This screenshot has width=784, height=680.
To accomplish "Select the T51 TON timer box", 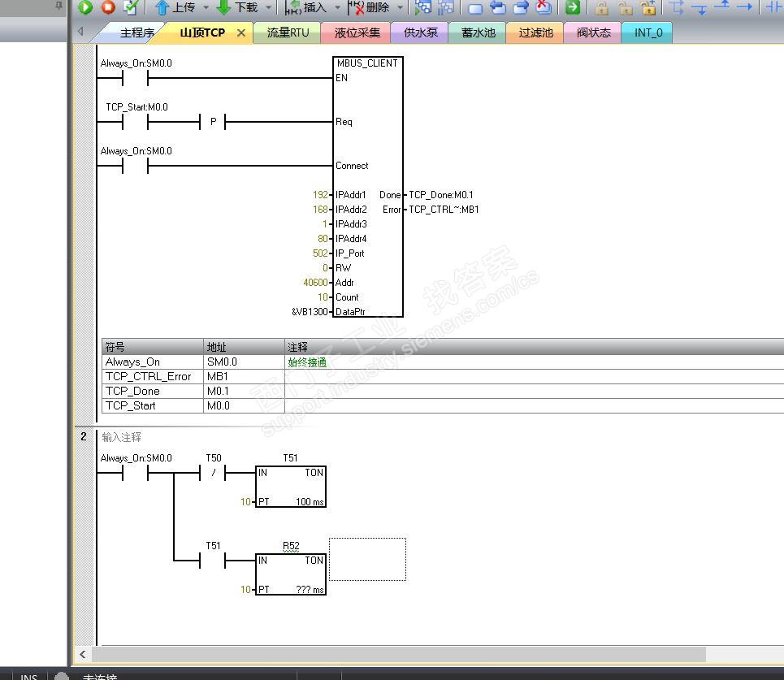I will [291, 487].
